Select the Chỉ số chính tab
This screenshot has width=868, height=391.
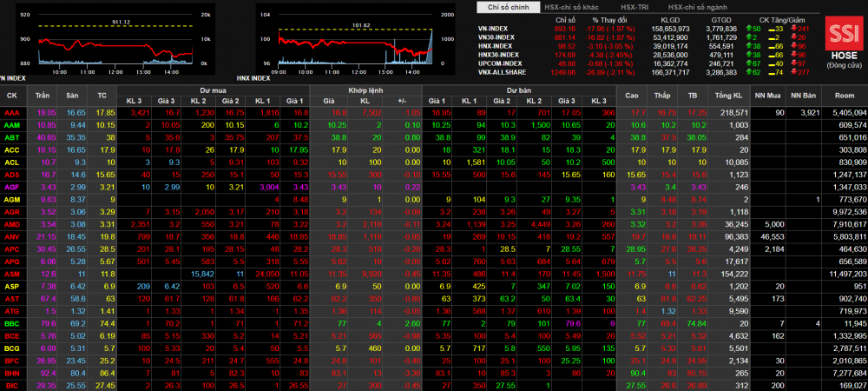pyautogui.click(x=508, y=6)
